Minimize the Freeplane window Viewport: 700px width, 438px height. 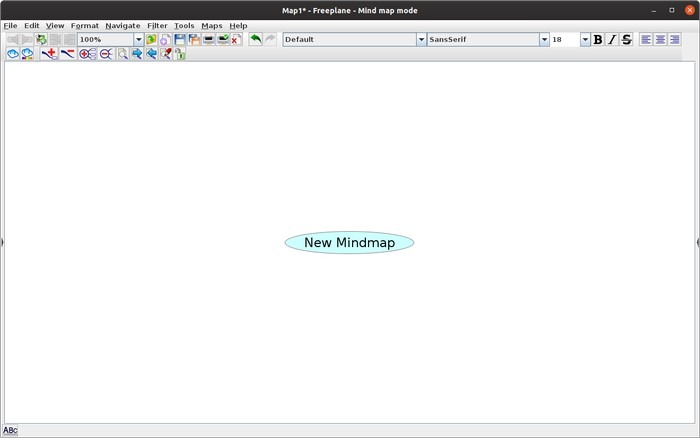(654, 10)
